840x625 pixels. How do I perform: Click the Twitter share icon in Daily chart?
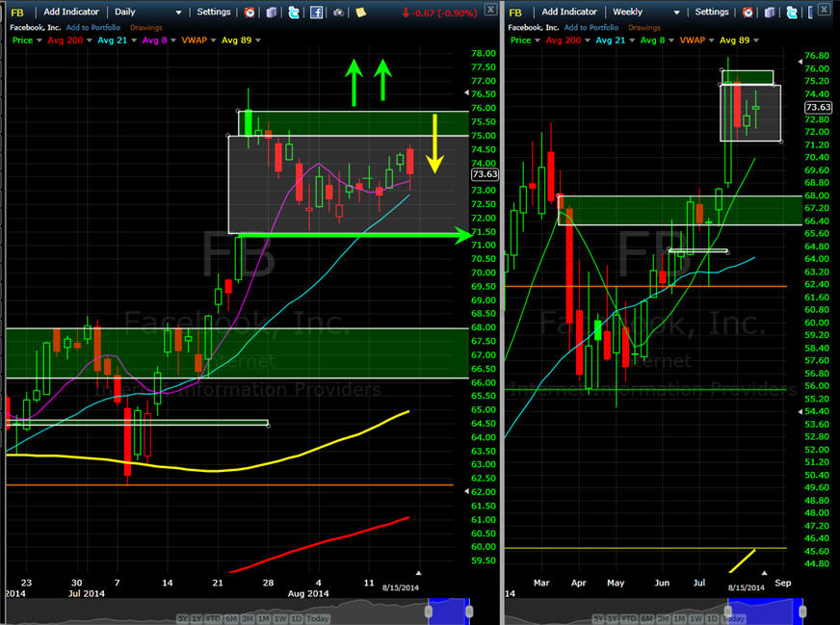coord(294,12)
